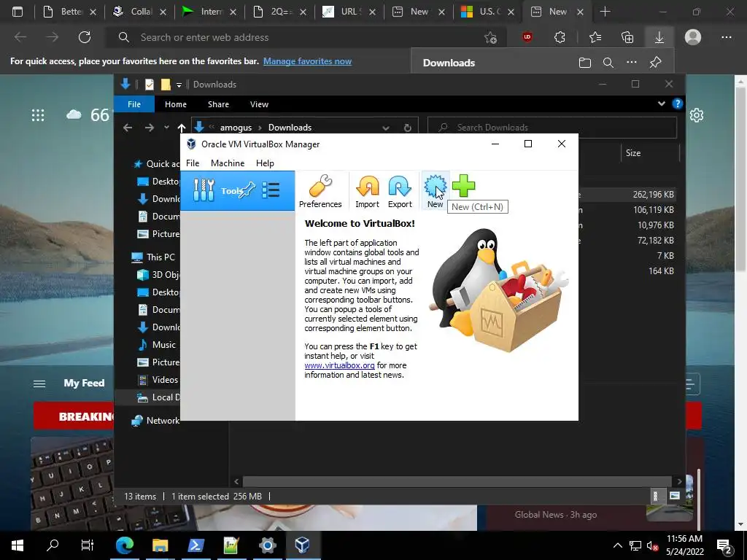Select Quick access in Explorer tree
747x560 pixels.
[156, 164]
